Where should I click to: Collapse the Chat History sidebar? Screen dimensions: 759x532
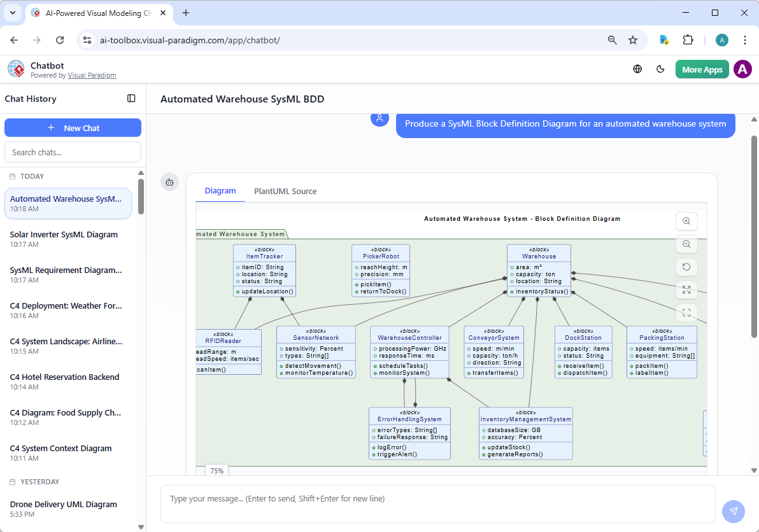pyautogui.click(x=131, y=99)
